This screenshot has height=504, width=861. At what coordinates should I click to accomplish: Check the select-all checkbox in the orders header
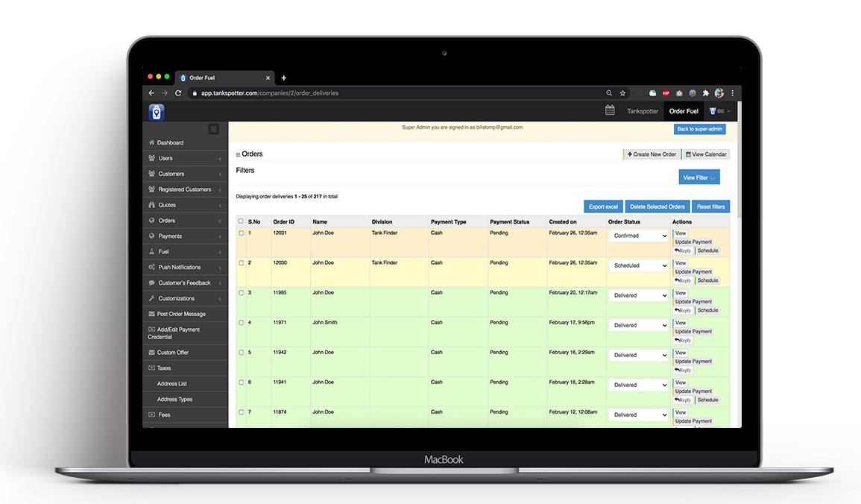(240, 221)
